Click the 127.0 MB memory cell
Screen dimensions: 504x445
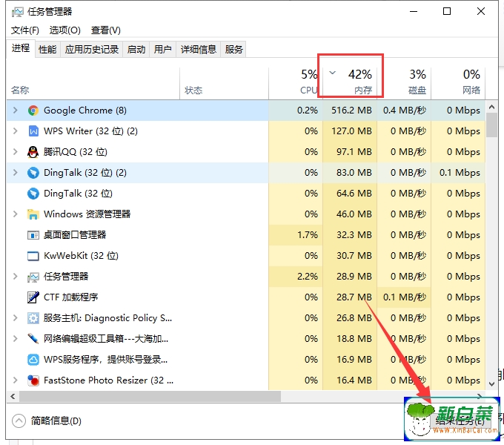351,131
